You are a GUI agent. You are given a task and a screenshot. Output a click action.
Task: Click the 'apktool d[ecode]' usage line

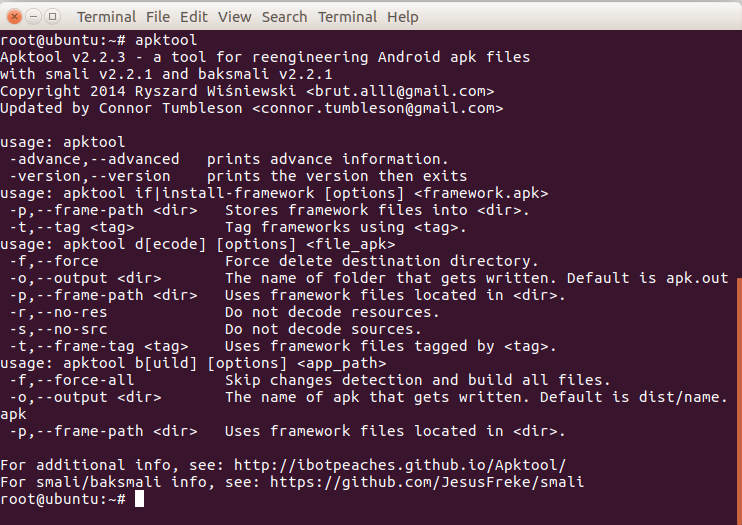tap(197, 244)
